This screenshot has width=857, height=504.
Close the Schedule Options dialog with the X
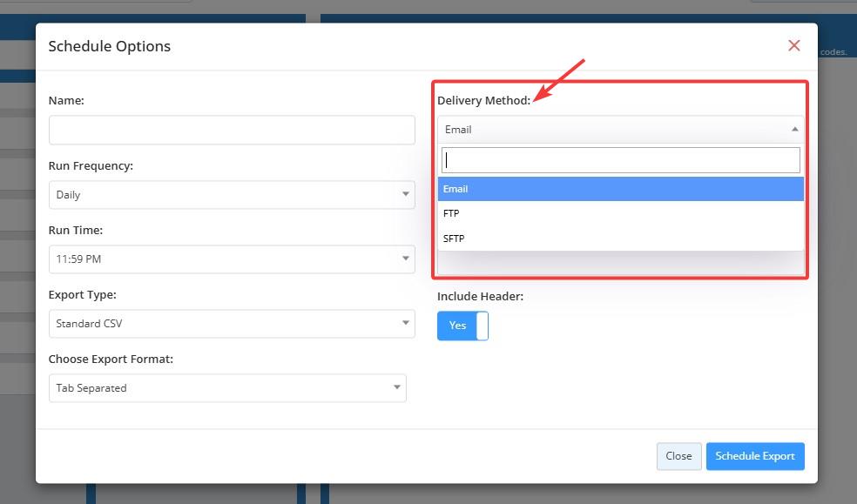pos(793,45)
